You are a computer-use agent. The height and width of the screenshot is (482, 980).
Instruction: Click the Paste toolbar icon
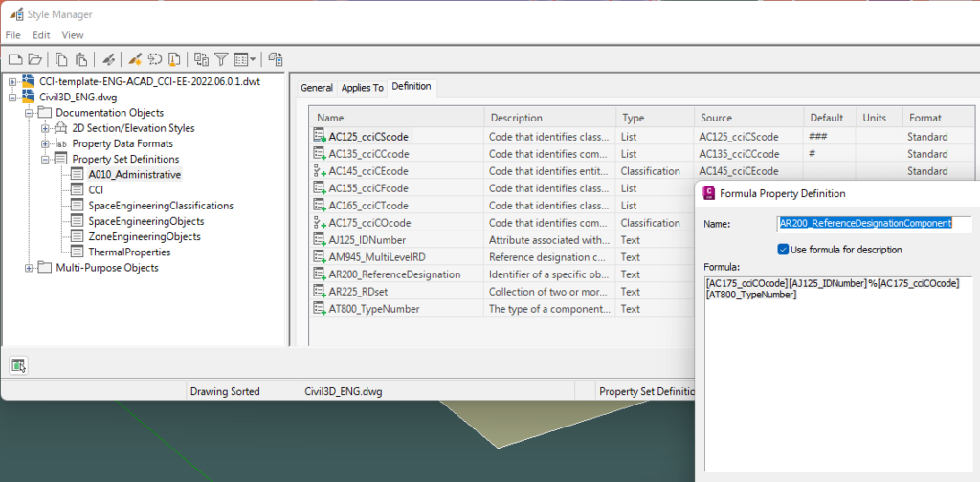[81, 59]
